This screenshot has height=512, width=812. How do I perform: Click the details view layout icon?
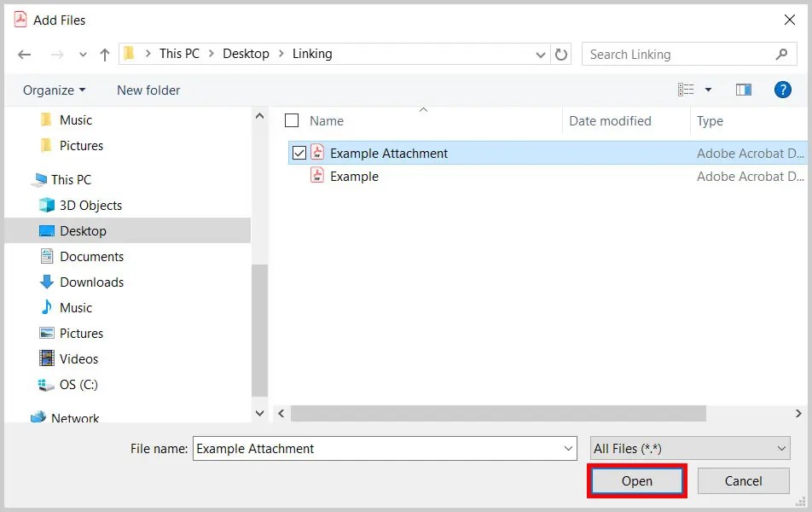coord(687,90)
